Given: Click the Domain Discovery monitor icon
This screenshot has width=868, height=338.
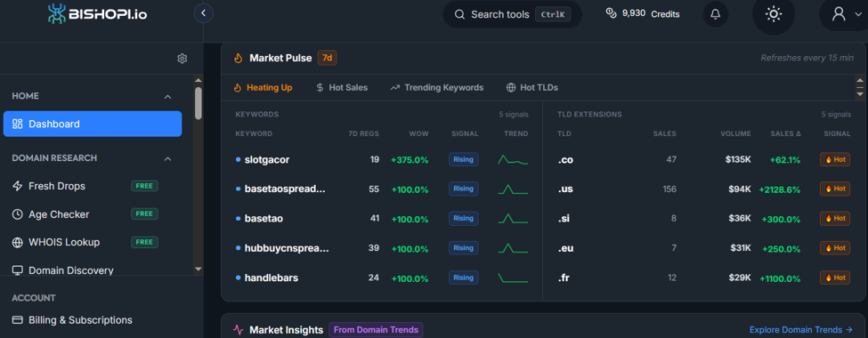Looking at the screenshot, I should 17,270.
